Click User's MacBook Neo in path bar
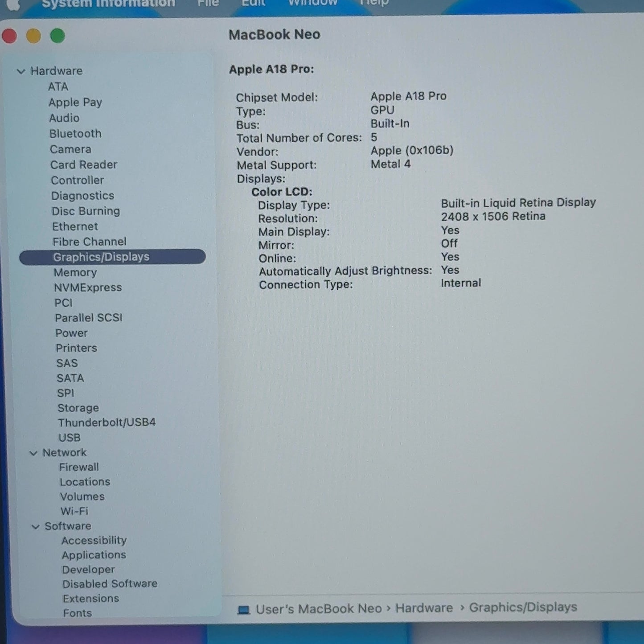The width and height of the screenshot is (644, 644). pyautogui.click(x=319, y=609)
